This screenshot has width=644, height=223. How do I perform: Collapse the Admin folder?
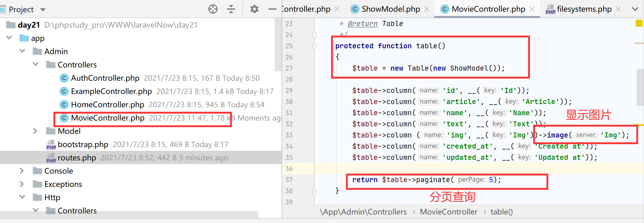click(x=22, y=51)
